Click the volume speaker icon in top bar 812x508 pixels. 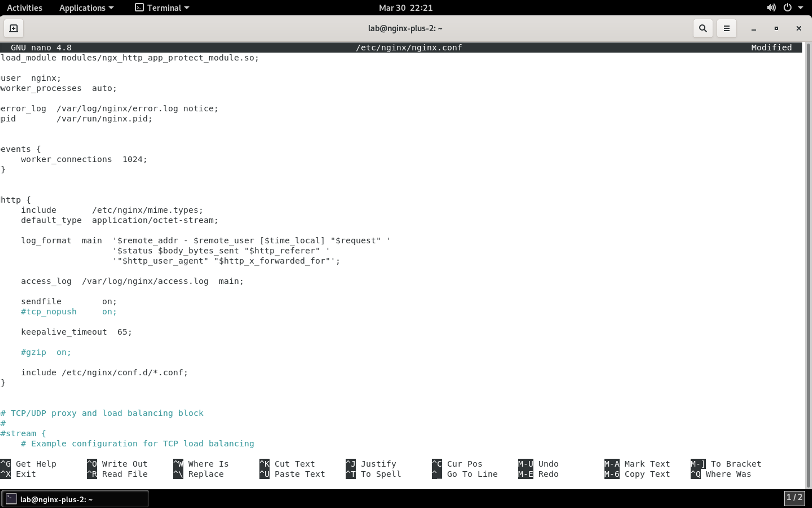[771, 8]
